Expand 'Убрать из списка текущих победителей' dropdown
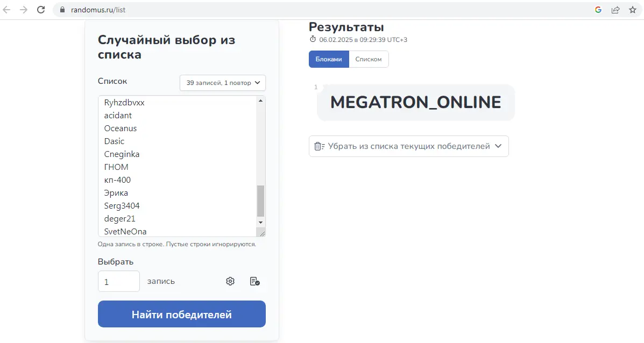 click(x=409, y=146)
